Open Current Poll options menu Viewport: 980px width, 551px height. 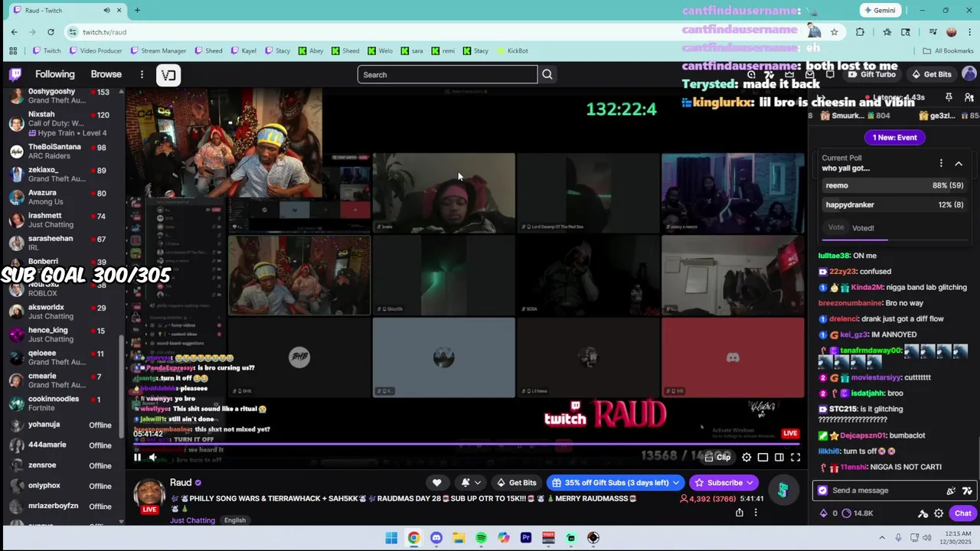tap(941, 163)
